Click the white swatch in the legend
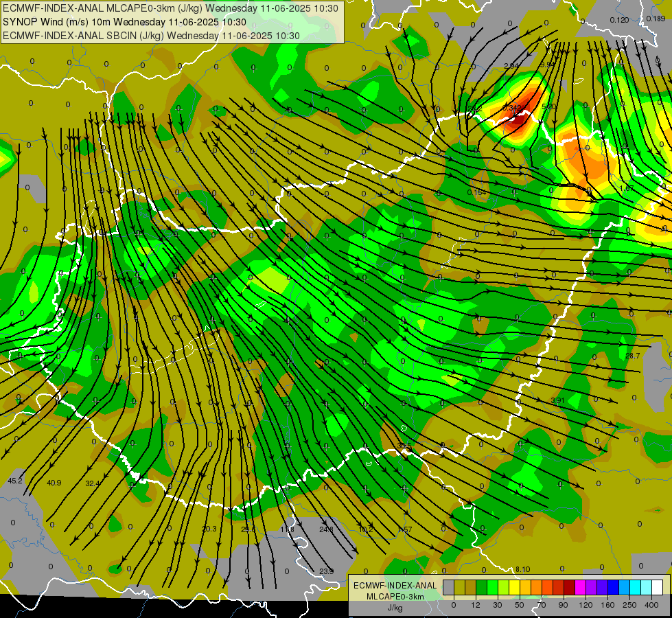 658,587
